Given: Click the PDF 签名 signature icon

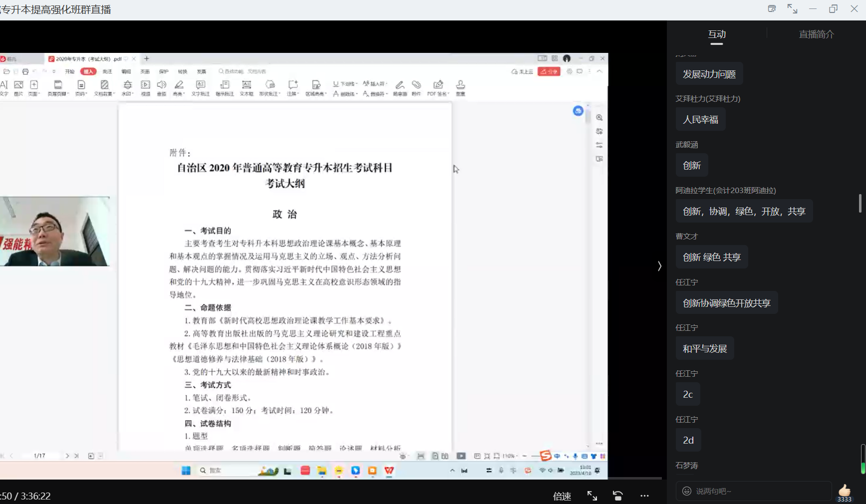Looking at the screenshot, I should pyautogui.click(x=438, y=87).
